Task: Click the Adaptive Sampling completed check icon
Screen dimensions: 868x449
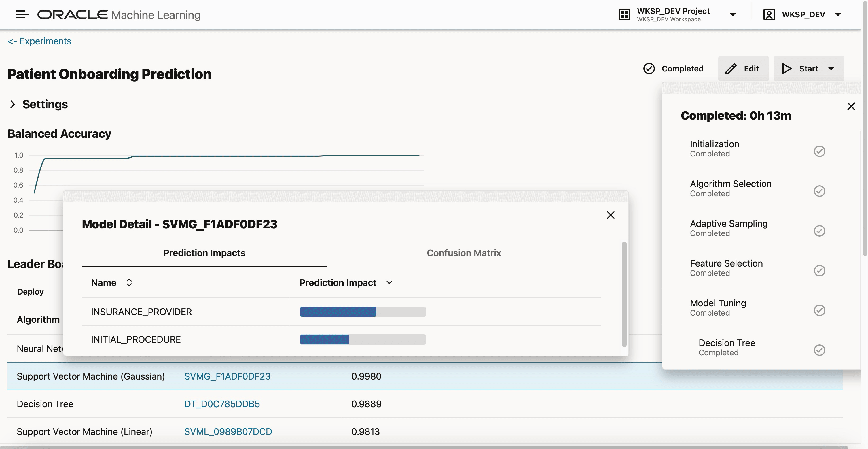Action: point(819,231)
